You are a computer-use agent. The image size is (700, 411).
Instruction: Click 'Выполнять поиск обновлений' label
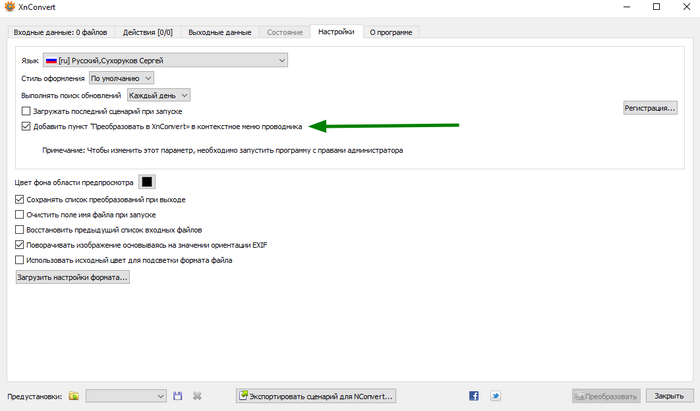71,95
